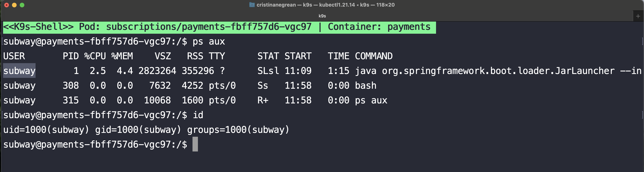Select the k9s terminal tab
Screen dimensions: 644x172
click(x=322, y=16)
